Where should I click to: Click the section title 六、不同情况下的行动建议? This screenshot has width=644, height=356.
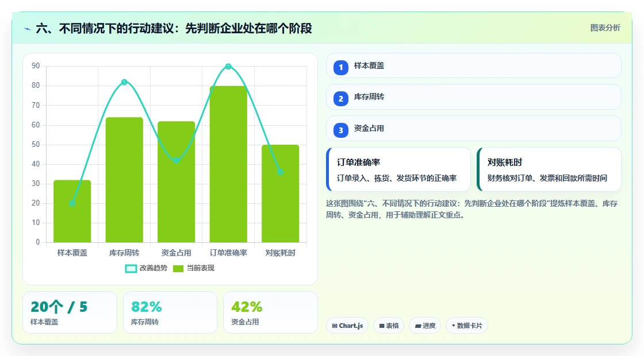pos(174,28)
